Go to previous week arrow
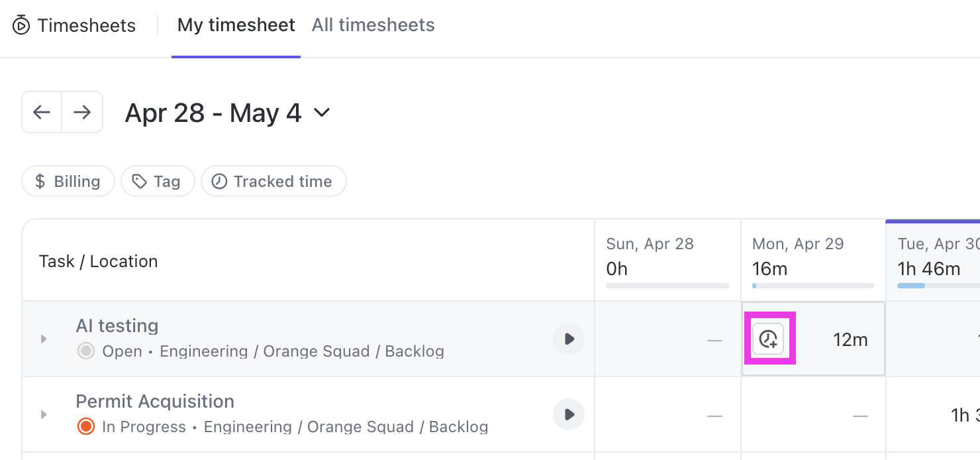 (42, 112)
